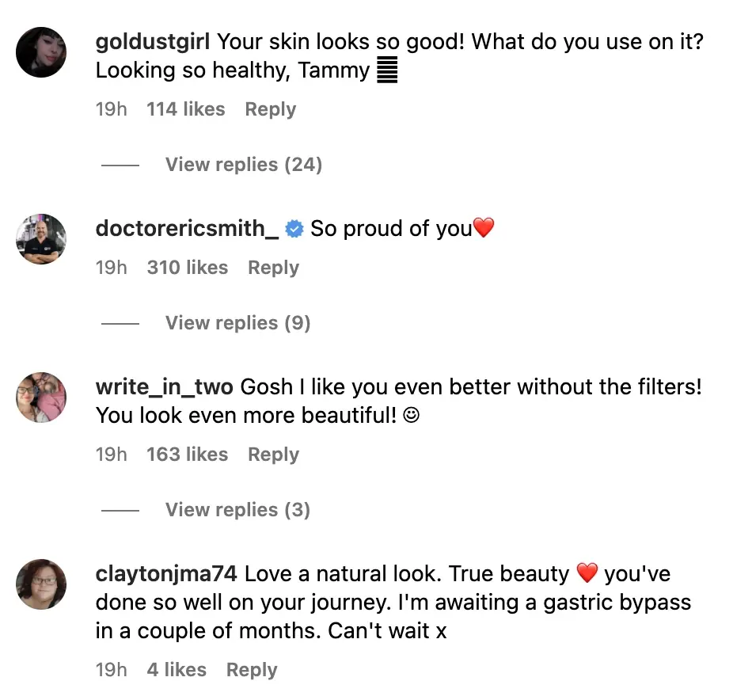View the 310 likes list
The width and height of the screenshot is (733, 700).
click(x=187, y=268)
